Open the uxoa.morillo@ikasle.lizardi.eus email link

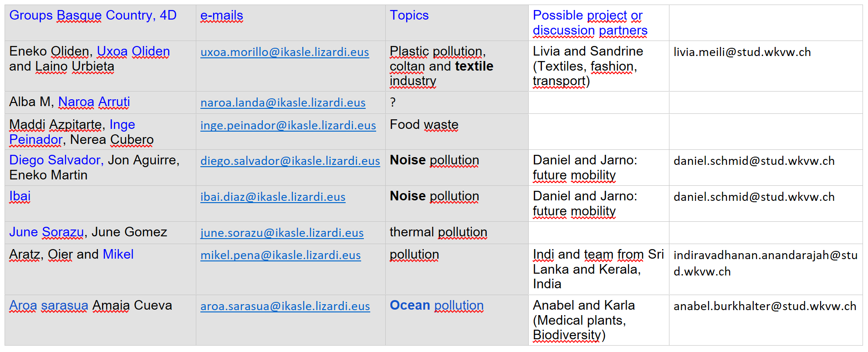(284, 52)
